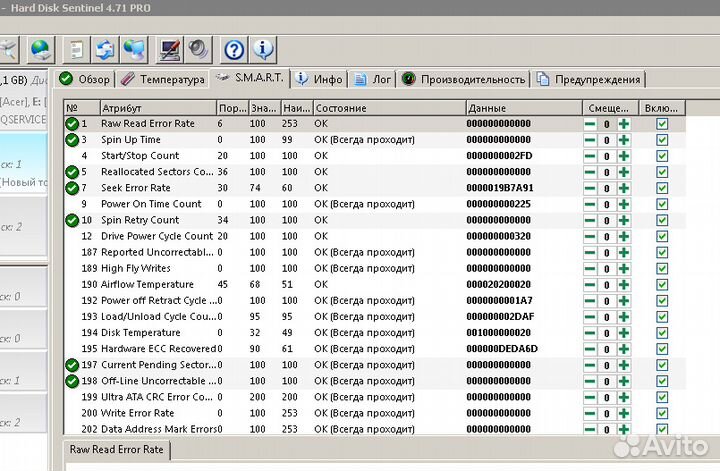Screen dimensions: 720x471
Task: Open help with the question mark icon
Action: tap(234, 48)
